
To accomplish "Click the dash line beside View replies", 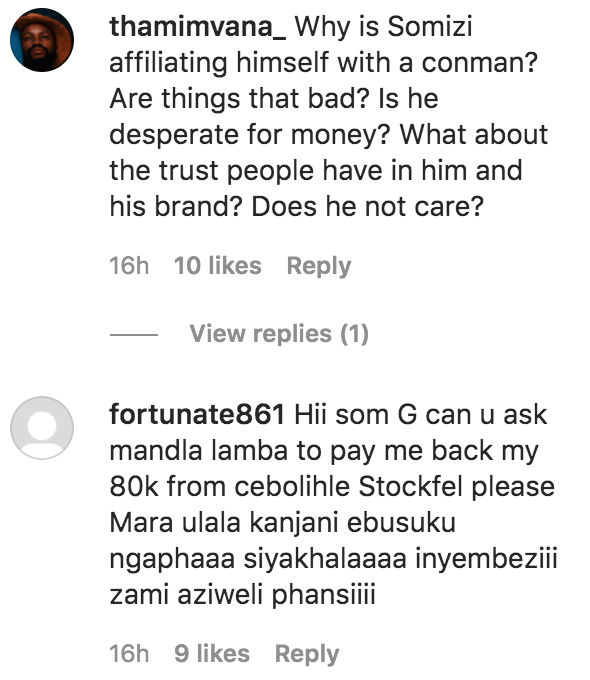I will [134, 334].
